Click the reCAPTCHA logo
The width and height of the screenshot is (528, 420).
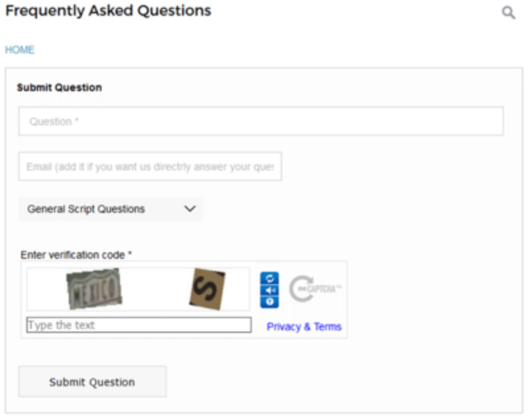[x=315, y=289]
